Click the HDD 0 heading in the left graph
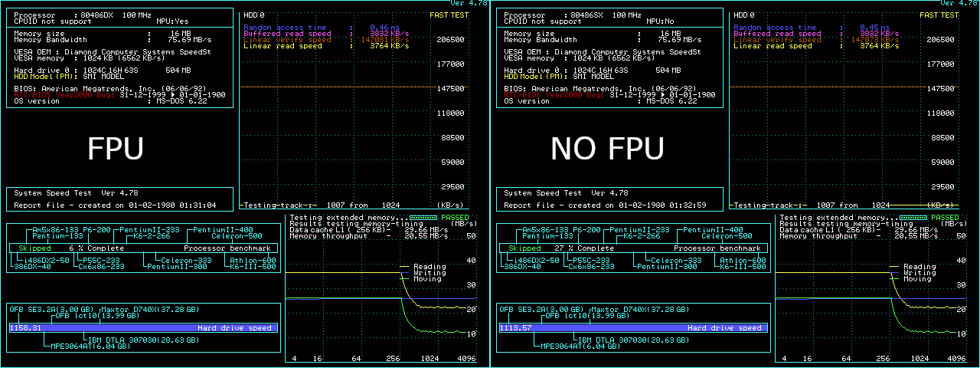980x368 pixels. tap(254, 15)
